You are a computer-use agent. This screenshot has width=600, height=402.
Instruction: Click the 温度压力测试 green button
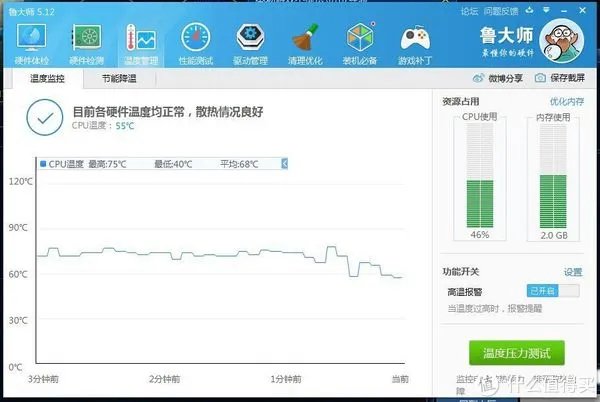[x=517, y=353]
